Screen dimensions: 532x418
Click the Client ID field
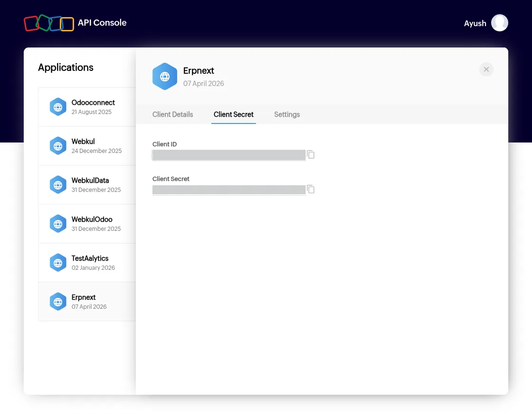[229, 155]
